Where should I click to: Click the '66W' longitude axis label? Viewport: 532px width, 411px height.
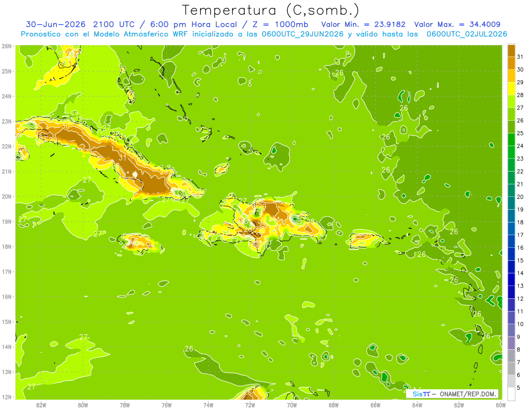pos(375,405)
